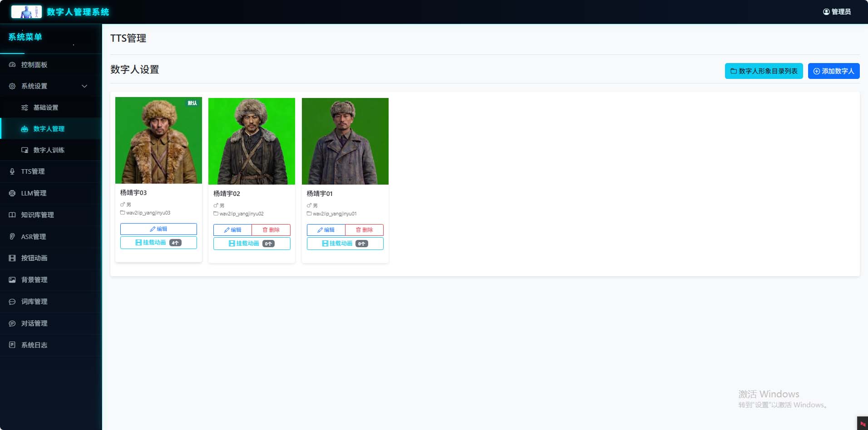
Task: Delete the 杨靖宇02 digital human
Action: pyautogui.click(x=271, y=230)
